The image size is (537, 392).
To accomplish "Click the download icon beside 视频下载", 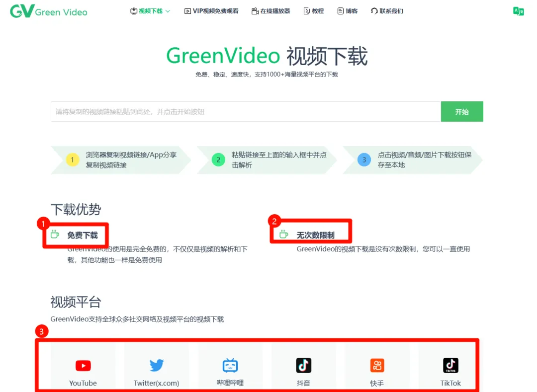I will [134, 11].
